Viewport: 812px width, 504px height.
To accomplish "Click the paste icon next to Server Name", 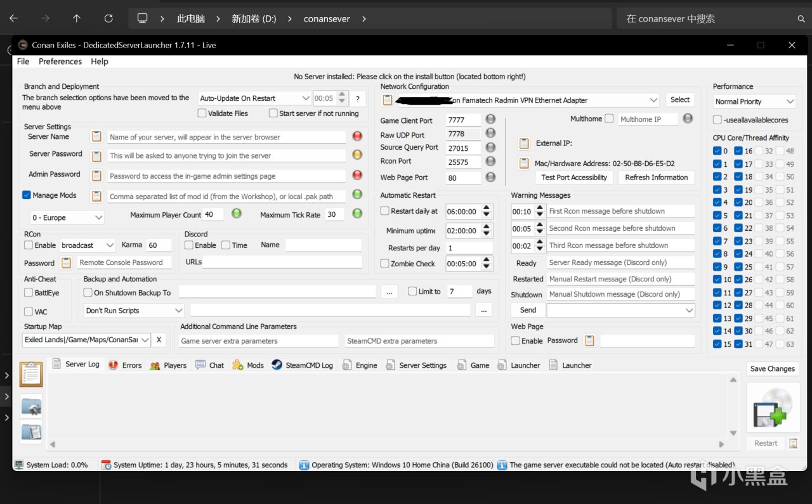I will pyautogui.click(x=96, y=136).
